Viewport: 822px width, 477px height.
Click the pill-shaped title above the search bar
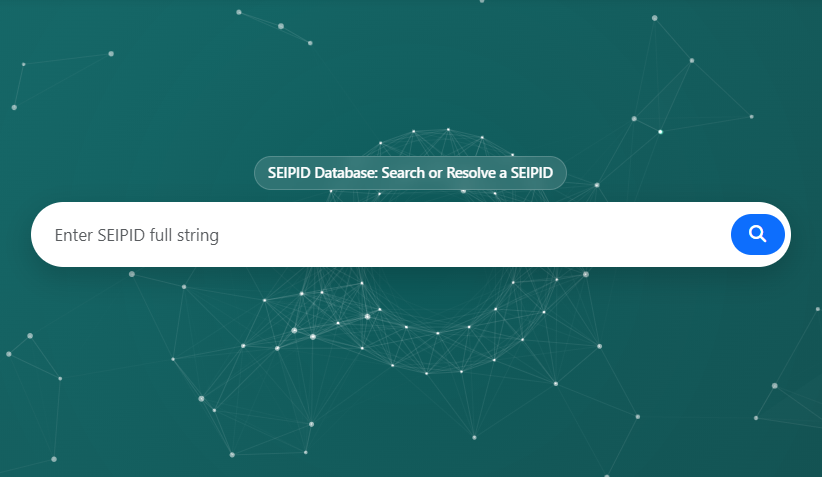410,173
